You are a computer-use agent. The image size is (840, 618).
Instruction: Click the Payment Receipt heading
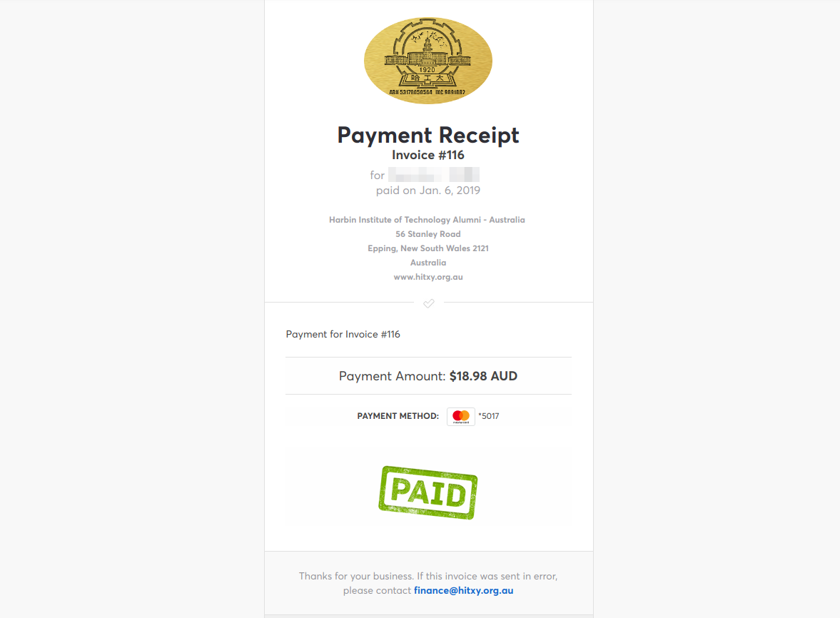pyautogui.click(x=428, y=135)
